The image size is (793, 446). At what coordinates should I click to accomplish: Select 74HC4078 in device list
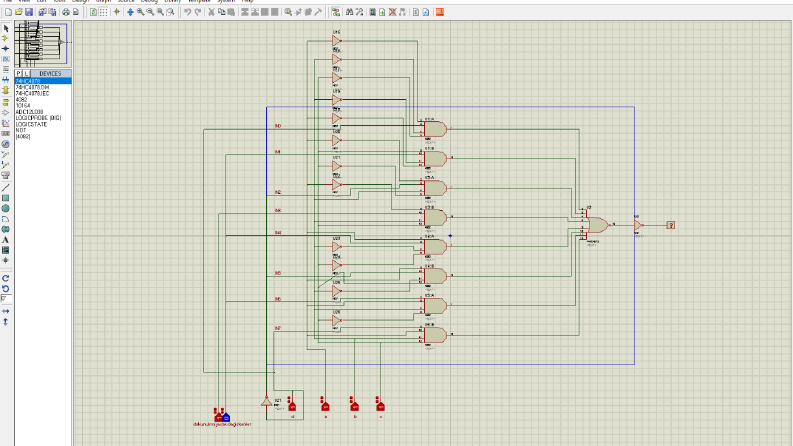(43, 81)
